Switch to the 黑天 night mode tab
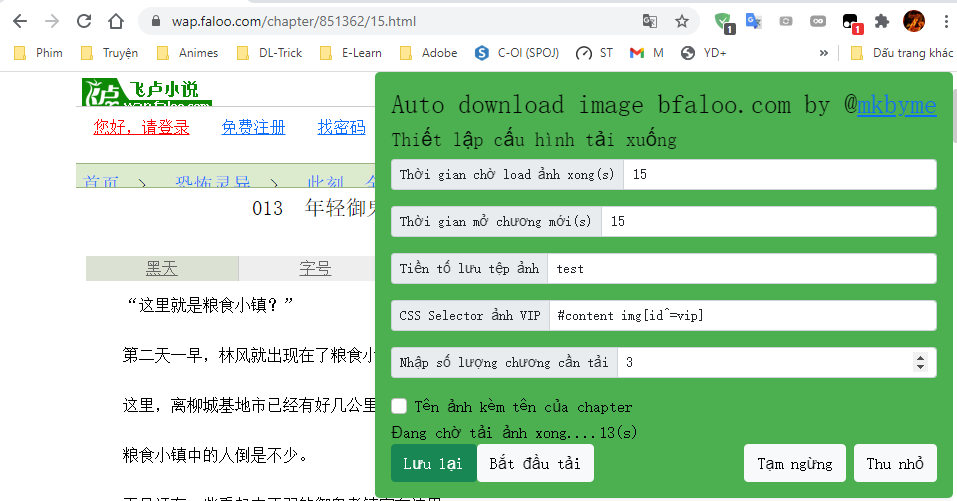 [x=161, y=268]
